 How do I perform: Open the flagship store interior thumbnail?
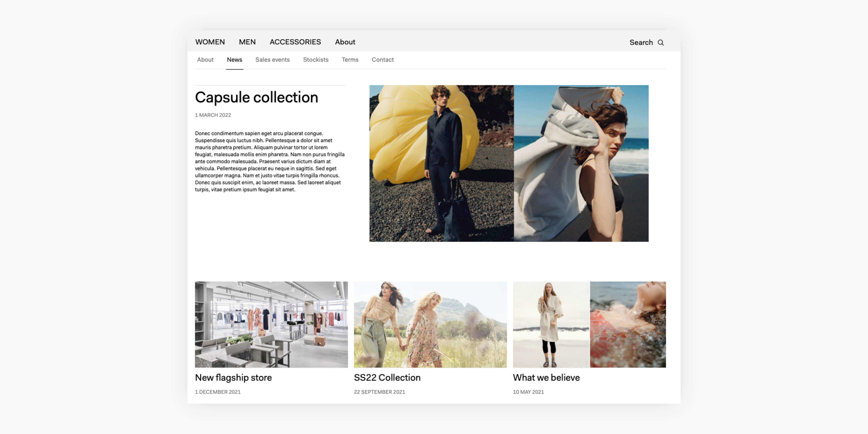coord(271,324)
